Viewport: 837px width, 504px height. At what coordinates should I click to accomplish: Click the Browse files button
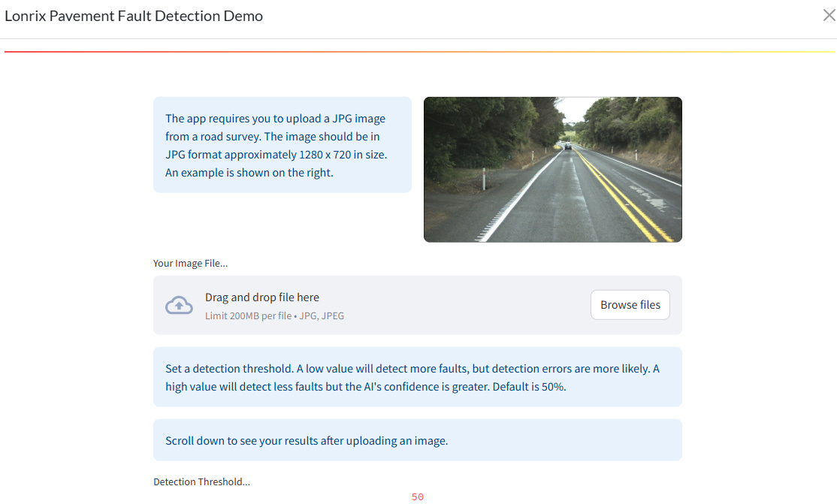click(630, 305)
